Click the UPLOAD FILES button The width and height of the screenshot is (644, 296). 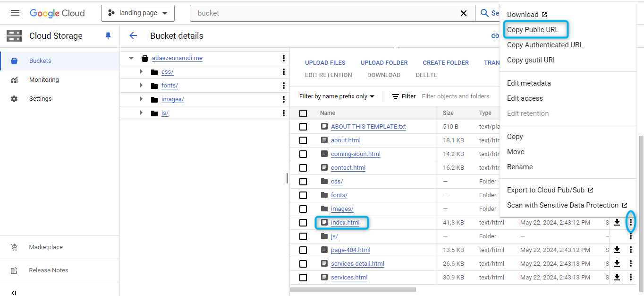[325, 63]
